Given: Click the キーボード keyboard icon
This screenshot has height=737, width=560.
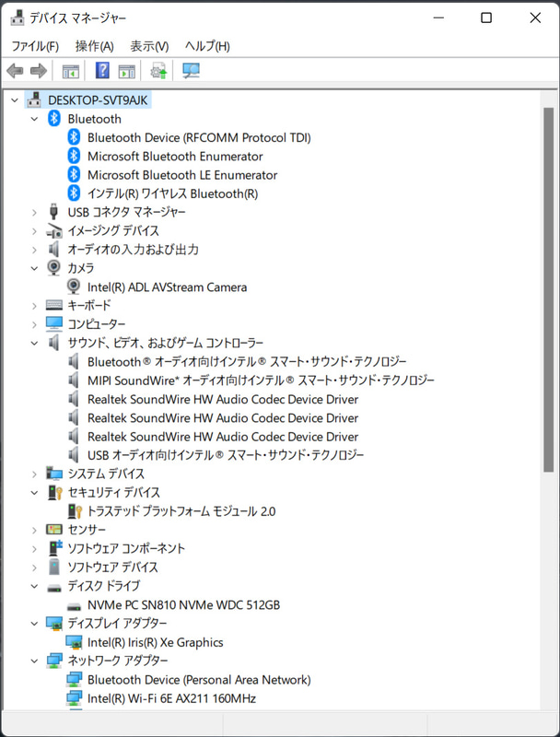Looking at the screenshot, I should click(54, 306).
